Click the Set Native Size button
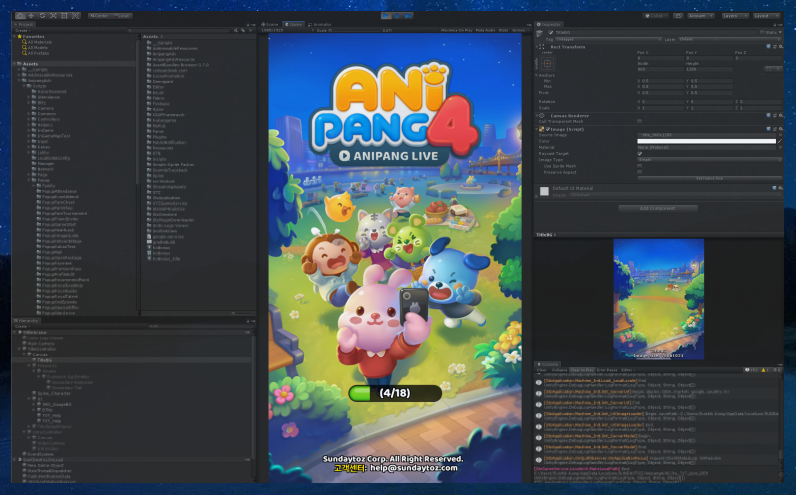The image size is (796, 495). point(710,178)
